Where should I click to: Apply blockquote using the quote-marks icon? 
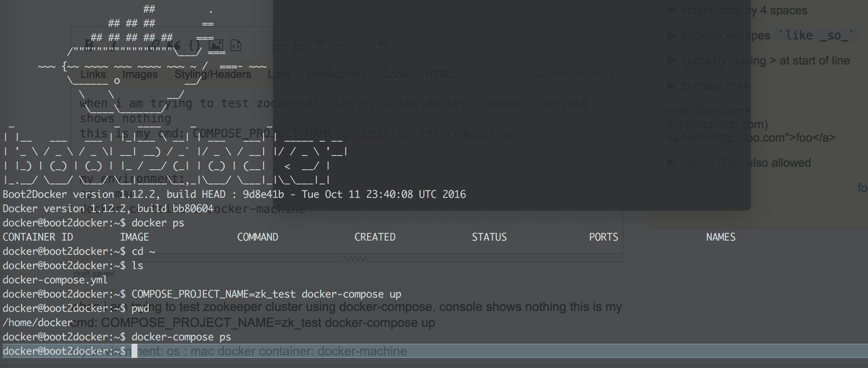point(173,44)
